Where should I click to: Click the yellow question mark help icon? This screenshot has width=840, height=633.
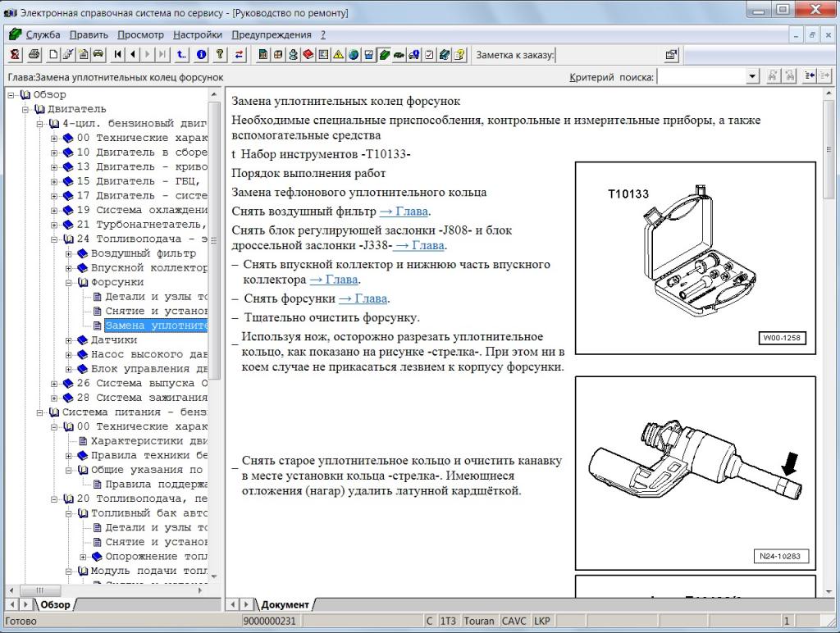point(220,55)
